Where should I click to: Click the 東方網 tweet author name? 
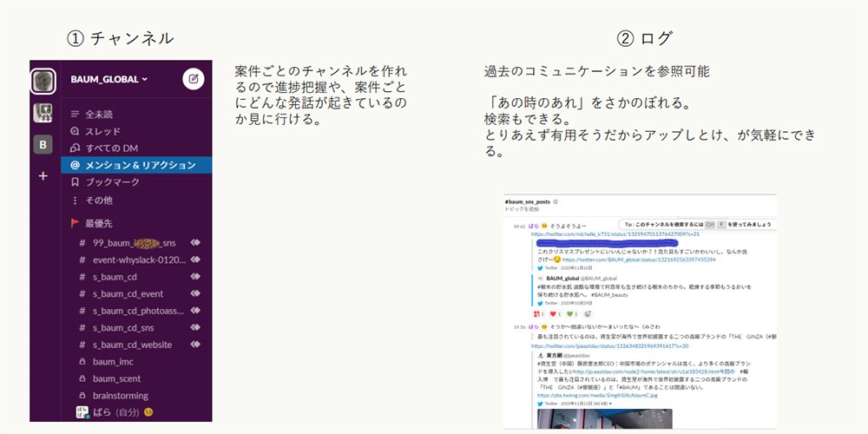tap(555, 355)
